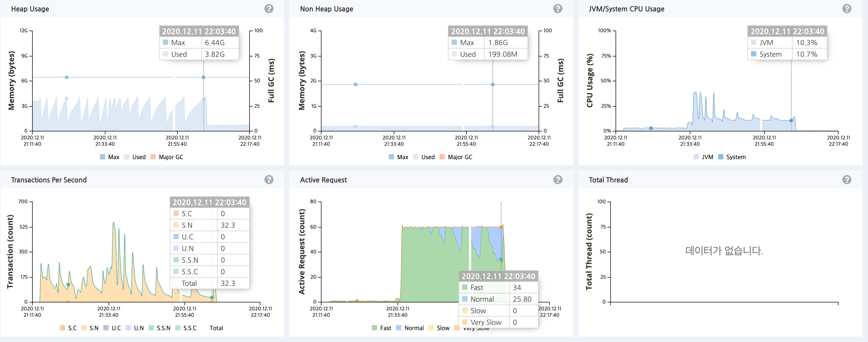Toggle the Total legend in Transactions chart
Image resolution: width=868 pixels, height=342 pixels.
[x=216, y=328]
